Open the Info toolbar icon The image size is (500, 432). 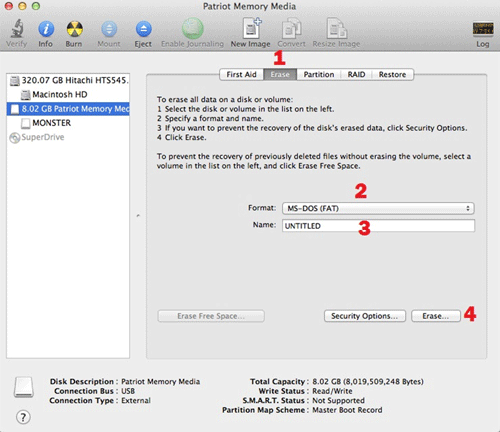click(x=46, y=29)
